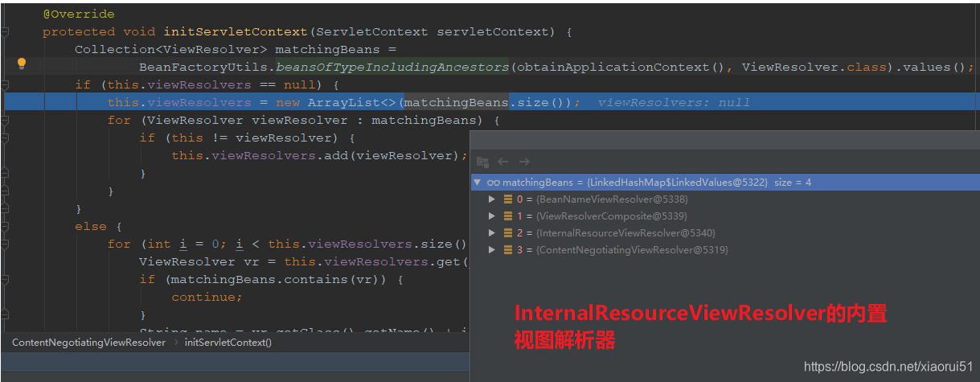The width and height of the screenshot is (980, 382).
Task: Click the forward arrow in debugger popup
Action: point(524,162)
